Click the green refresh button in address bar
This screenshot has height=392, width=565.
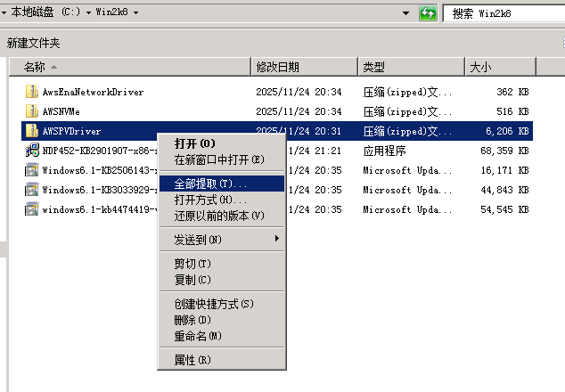[x=428, y=13]
